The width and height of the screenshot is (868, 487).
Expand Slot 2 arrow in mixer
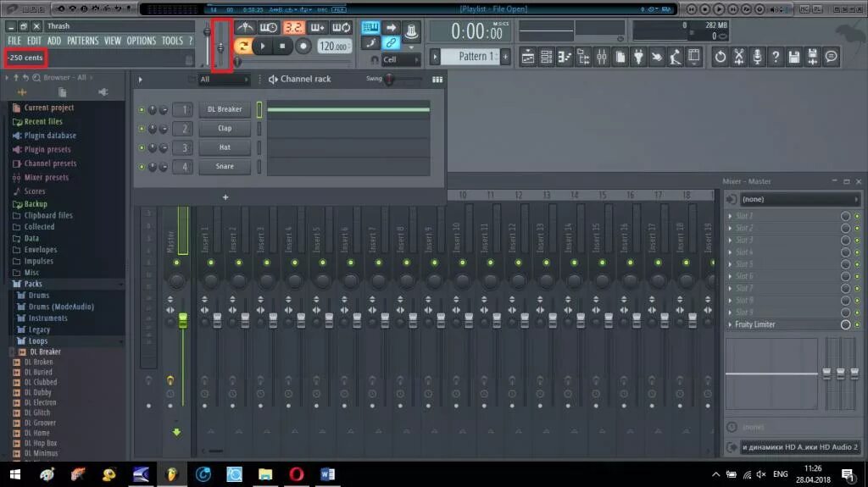(x=730, y=228)
